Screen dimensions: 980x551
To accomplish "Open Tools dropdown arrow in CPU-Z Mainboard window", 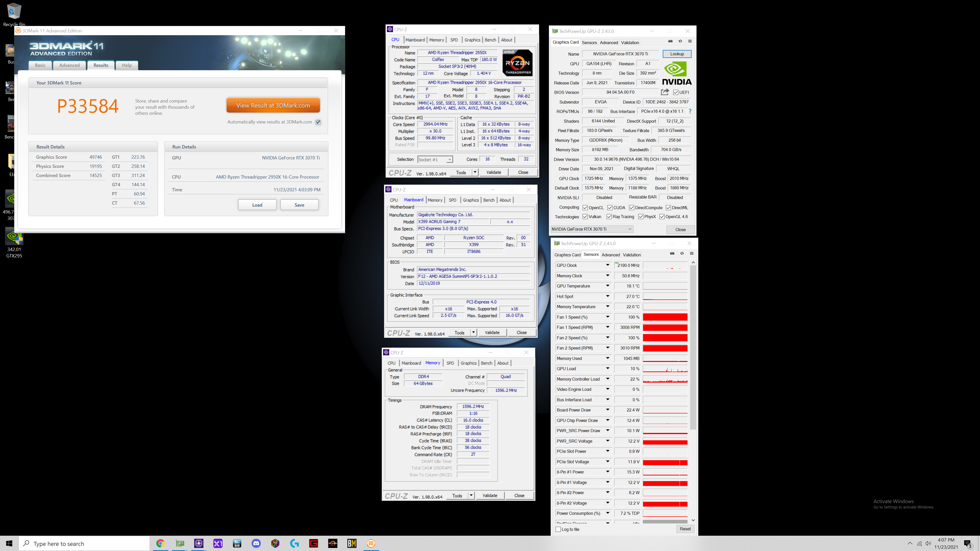I will (x=473, y=332).
